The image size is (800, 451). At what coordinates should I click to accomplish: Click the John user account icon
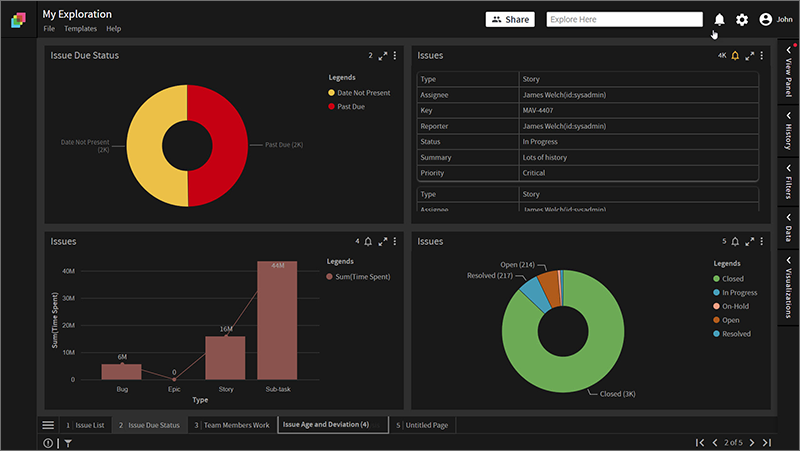[x=765, y=19]
